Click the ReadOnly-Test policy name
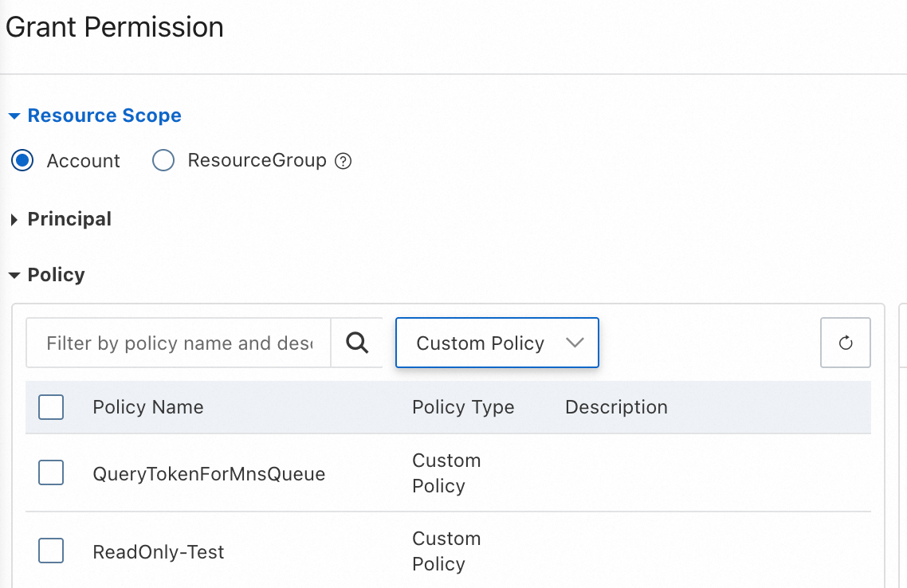907x588 pixels. point(159,552)
